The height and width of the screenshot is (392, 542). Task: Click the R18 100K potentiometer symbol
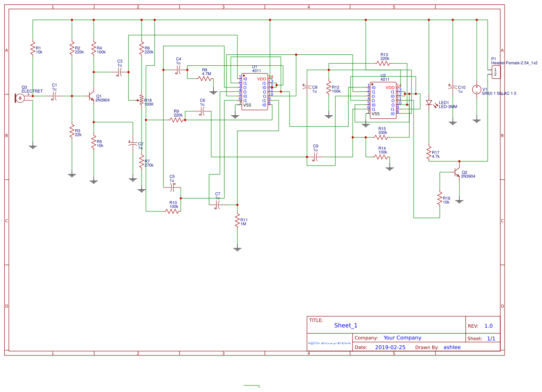point(141,101)
